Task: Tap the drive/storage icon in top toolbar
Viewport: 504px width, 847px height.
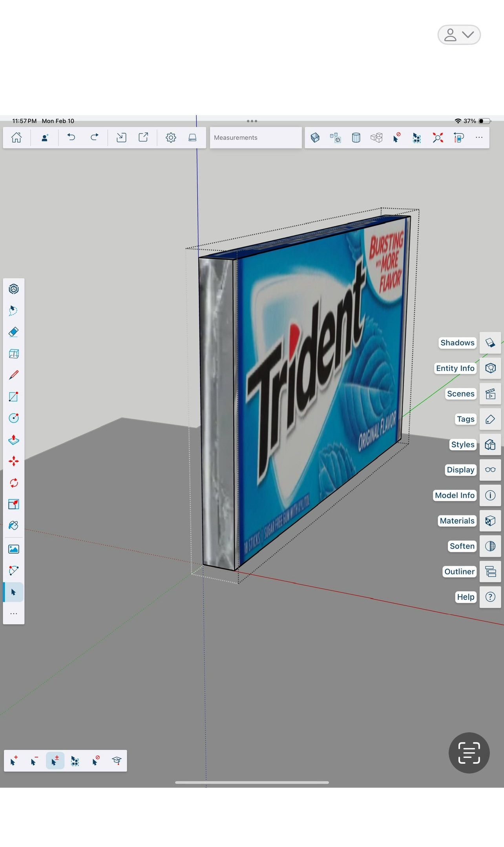Action: pos(192,137)
